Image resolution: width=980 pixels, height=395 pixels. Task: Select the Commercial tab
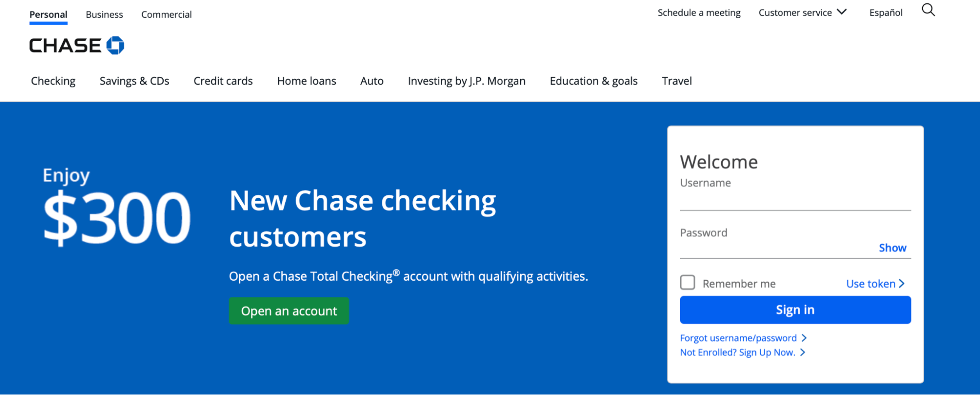pos(166,14)
